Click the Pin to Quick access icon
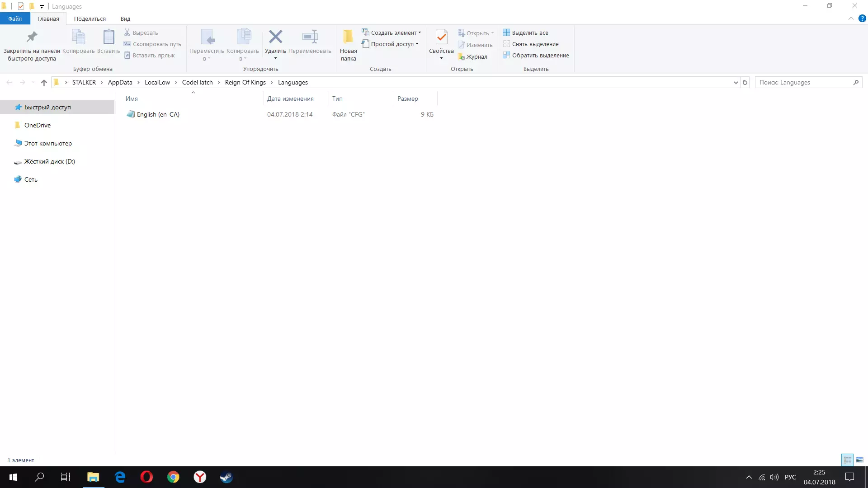 pyautogui.click(x=32, y=37)
